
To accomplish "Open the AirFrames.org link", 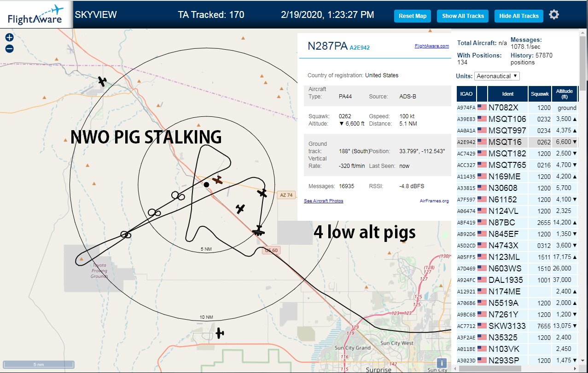I will point(434,201).
